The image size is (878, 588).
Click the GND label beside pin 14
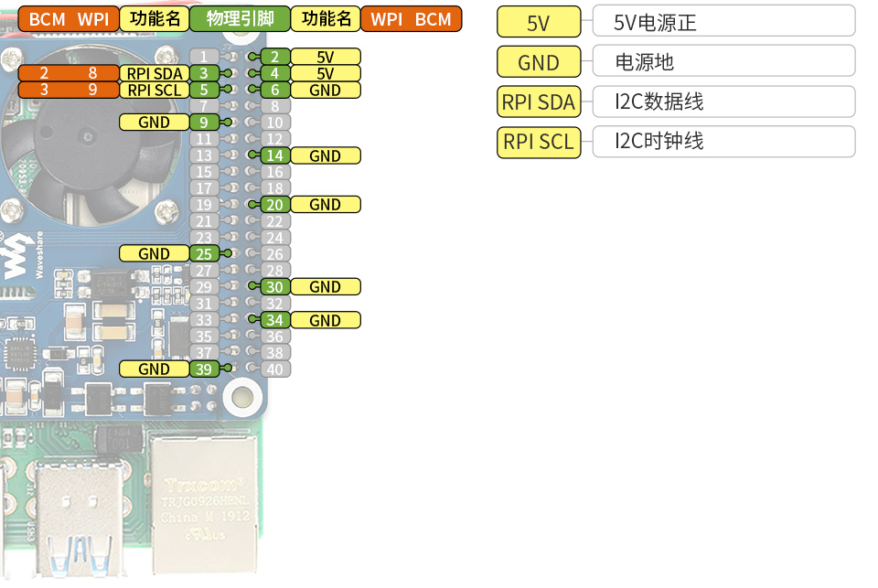tap(326, 155)
